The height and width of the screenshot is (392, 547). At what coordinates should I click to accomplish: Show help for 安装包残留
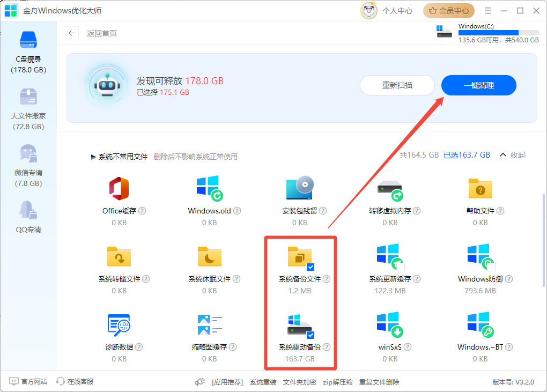point(323,211)
